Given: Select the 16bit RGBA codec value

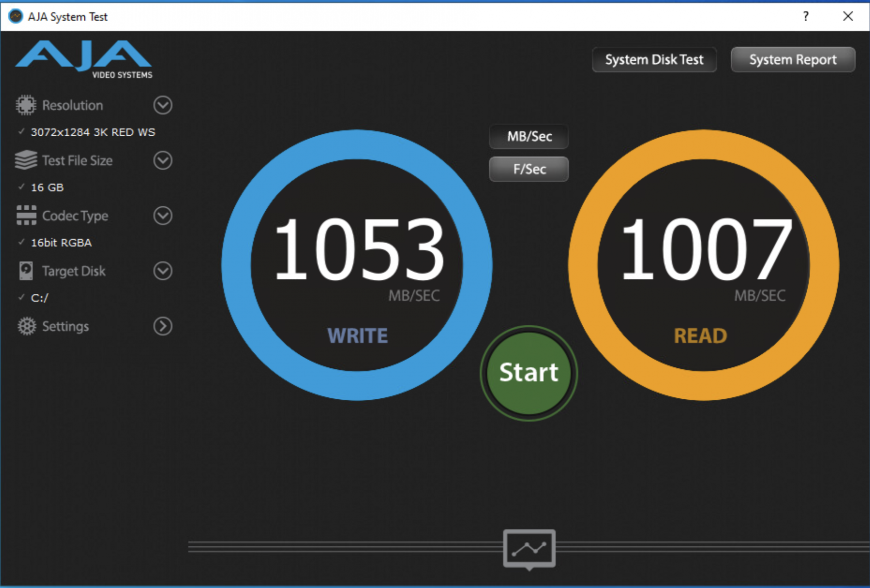Looking at the screenshot, I should [x=61, y=243].
